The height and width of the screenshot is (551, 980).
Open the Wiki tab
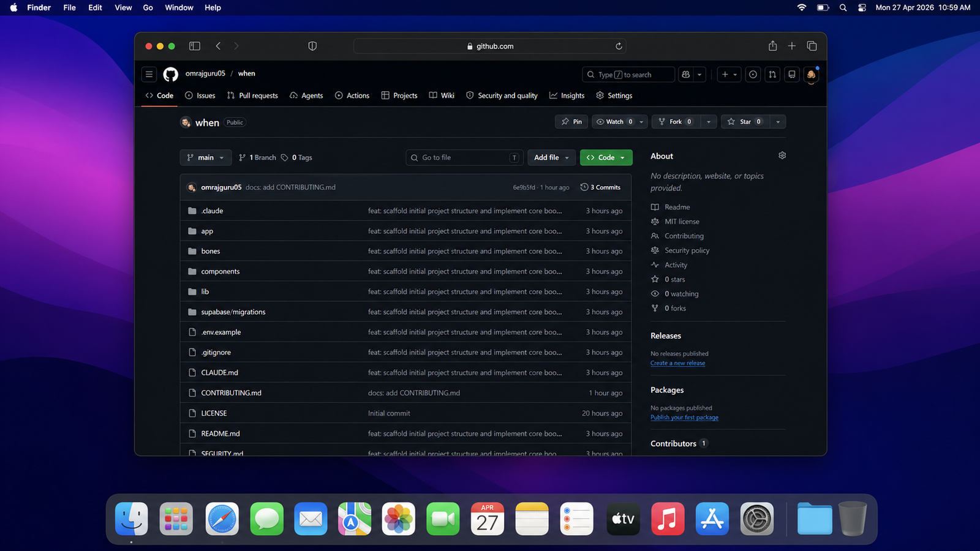click(x=442, y=96)
